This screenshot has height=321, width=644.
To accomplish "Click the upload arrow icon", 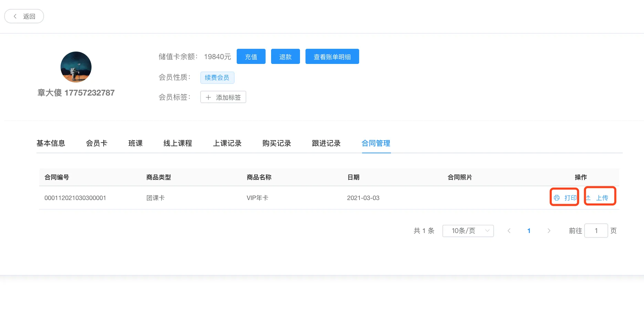I will pos(589,198).
